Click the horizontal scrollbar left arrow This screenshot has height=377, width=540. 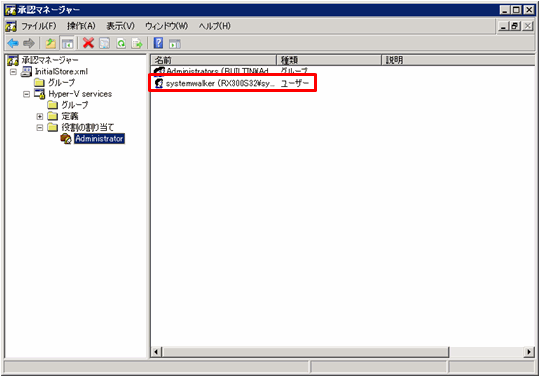(x=157, y=352)
